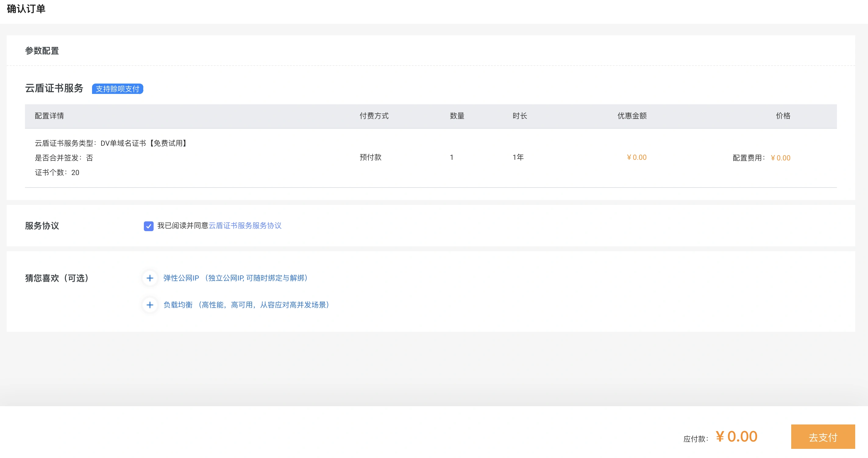Viewport: 868px width, 458px height.
Task: Click the 支持赊呗支付 blue badge
Action: coord(118,89)
